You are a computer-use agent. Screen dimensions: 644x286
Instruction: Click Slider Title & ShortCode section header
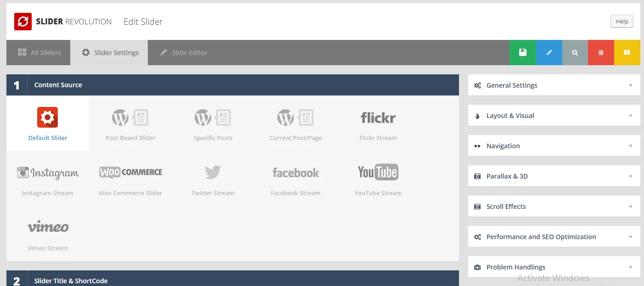coord(233,279)
